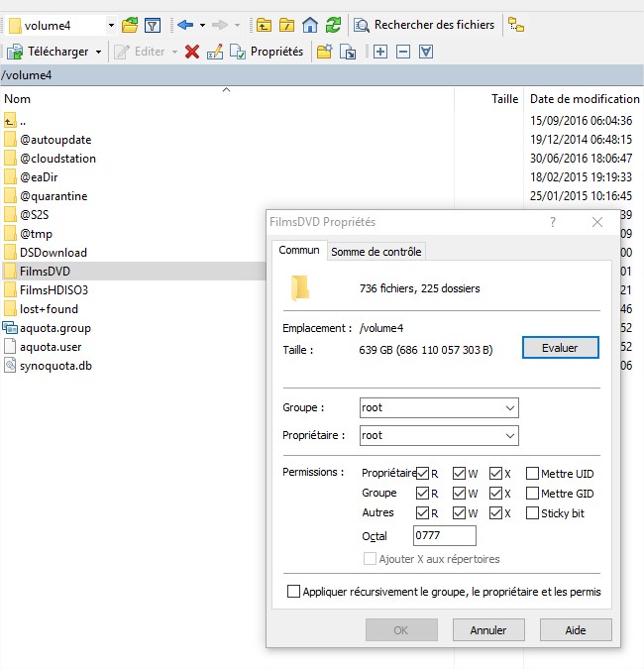This screenshot has width=644, height=669.
Task: Click the filter icon beside volume4
Action: click(152, 25)
